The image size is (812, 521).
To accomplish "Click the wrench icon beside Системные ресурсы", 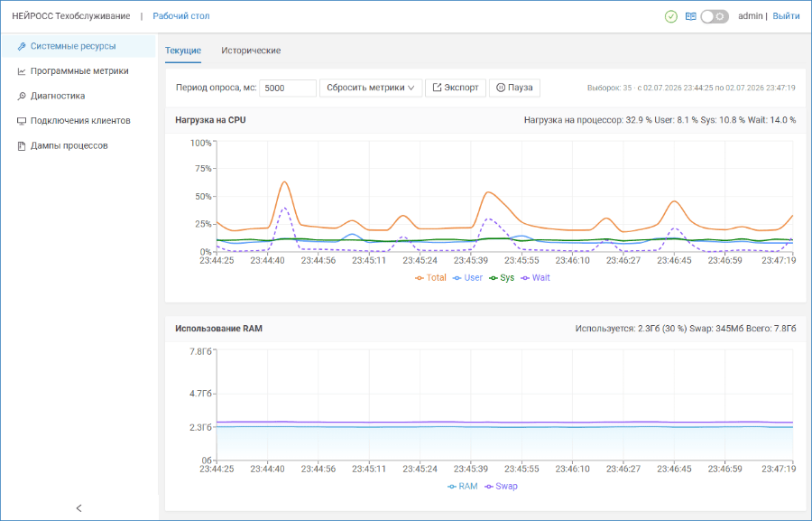I will tap(22, 46).
